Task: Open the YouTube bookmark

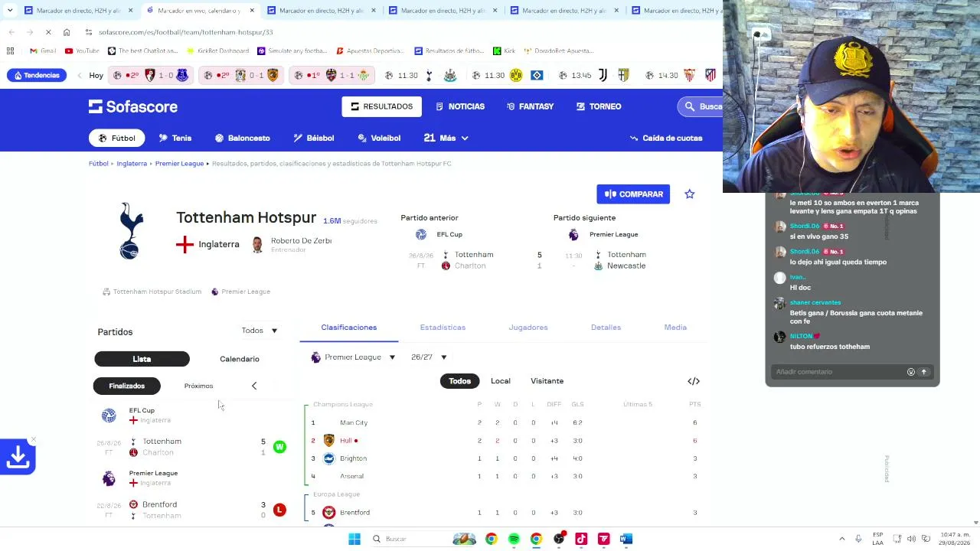Action: (x=82, y=51)
